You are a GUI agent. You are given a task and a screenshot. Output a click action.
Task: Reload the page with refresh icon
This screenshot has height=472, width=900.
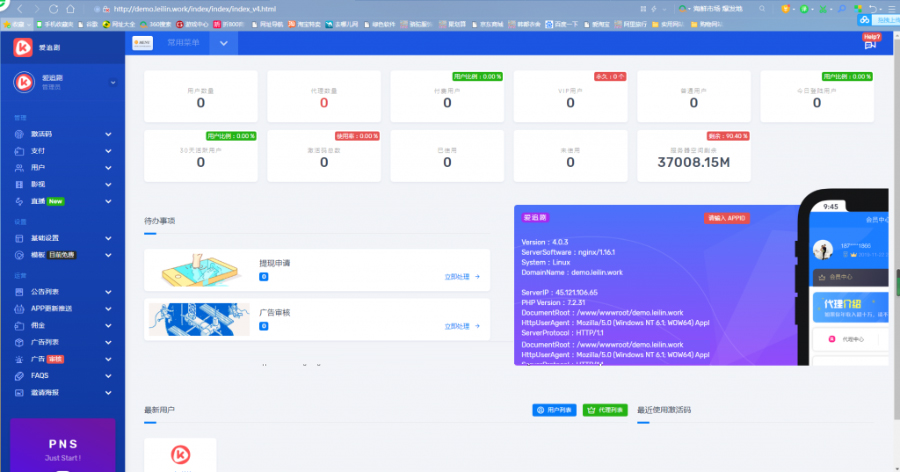[x=53, y=9]
